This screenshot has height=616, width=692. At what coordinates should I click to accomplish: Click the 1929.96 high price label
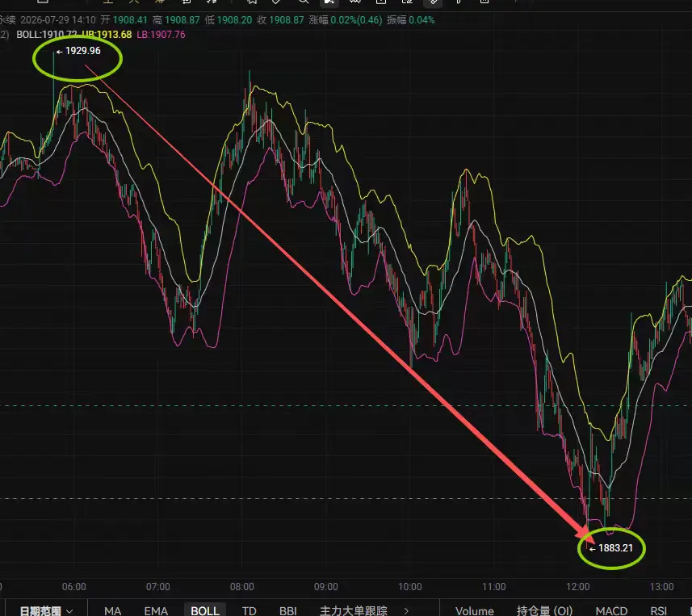click(x=82, y=51)
